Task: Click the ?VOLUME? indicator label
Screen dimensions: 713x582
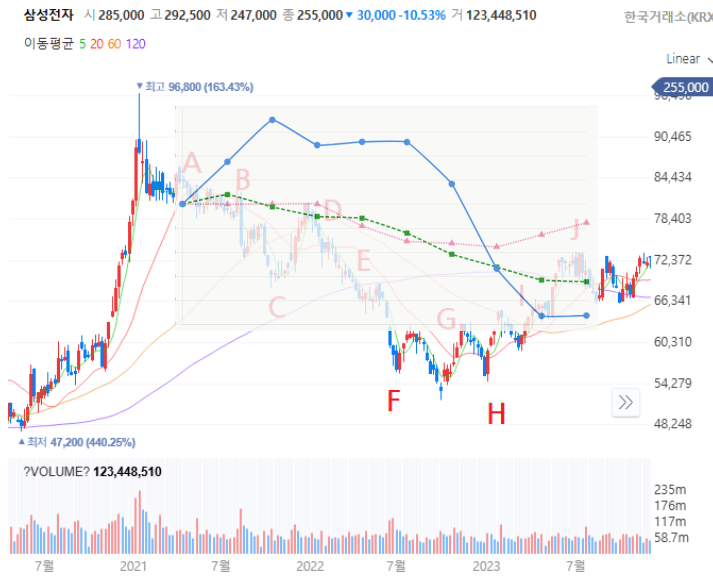Action: click(57, 472)
